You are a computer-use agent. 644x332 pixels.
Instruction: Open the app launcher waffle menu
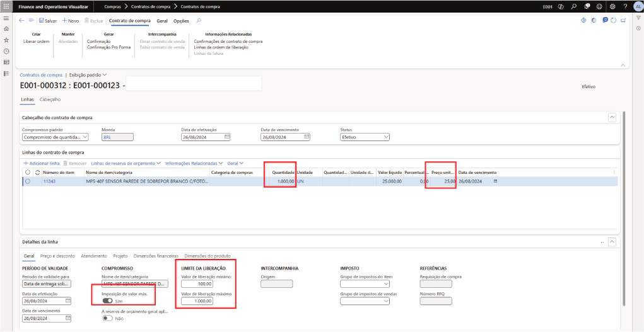click(6, 6)
